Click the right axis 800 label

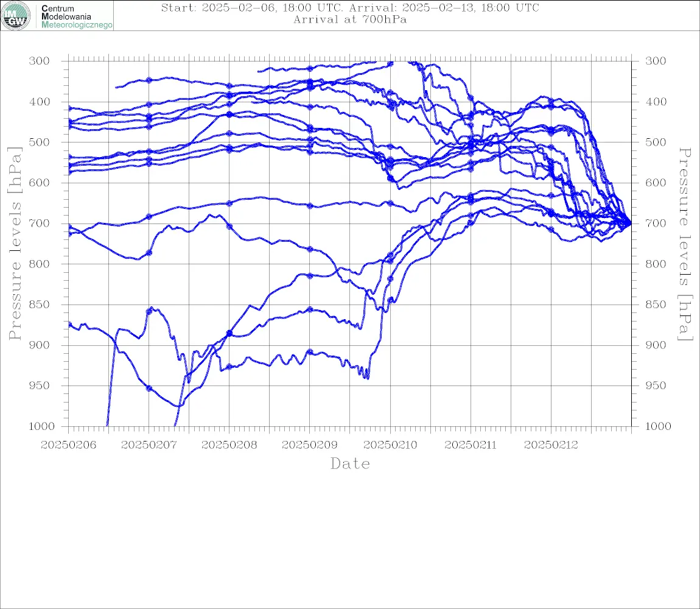[656, 264]
